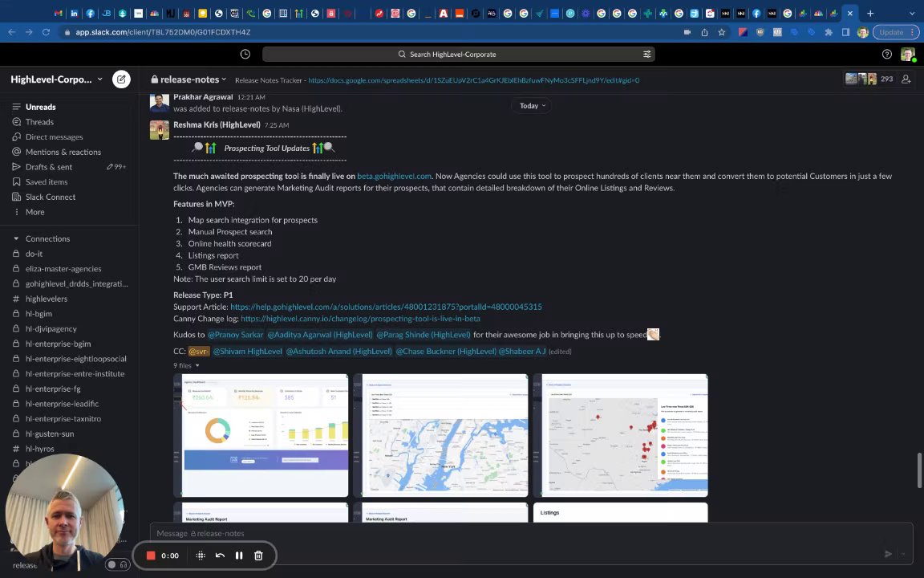Click the @Pranoy Sarkar mention

pyautogui.click(x=235, y=335)
